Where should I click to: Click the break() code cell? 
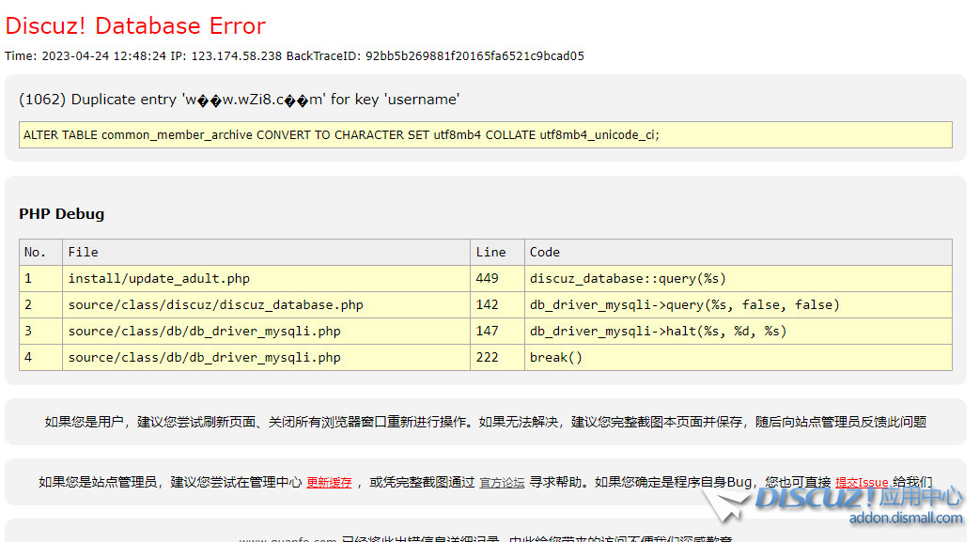[556, 357]
